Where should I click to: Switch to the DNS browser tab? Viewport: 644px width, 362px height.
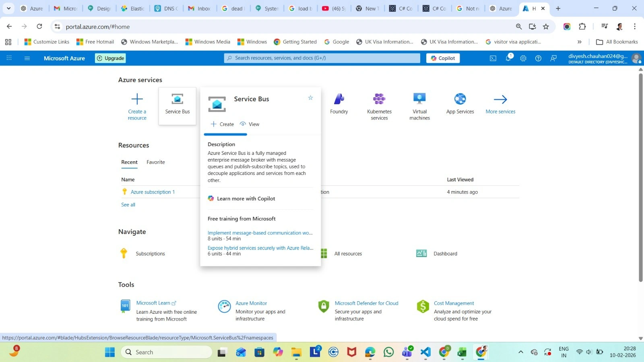(x=167, y=8)
